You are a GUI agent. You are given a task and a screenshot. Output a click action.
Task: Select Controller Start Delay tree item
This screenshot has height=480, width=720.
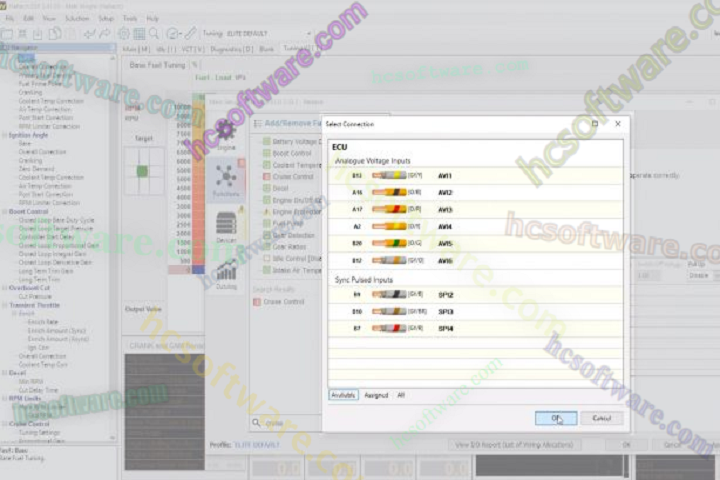click(x=46, y=237)
